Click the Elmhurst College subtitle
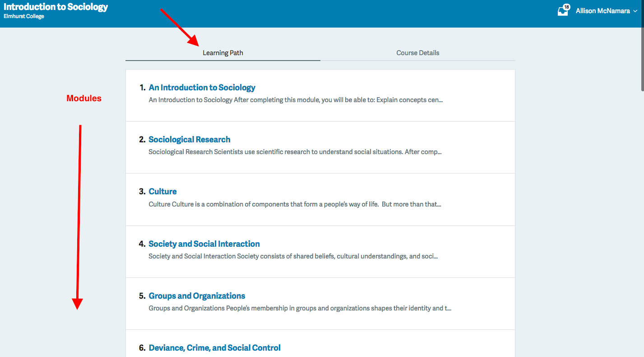Image resolution: width=644 pixels, height=357 pixels. click(24, 17)
